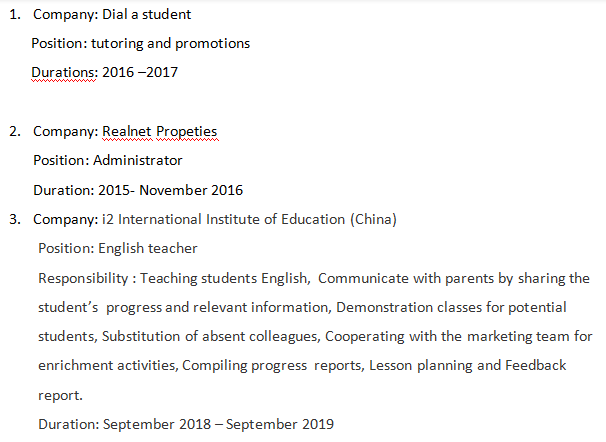Click the "September 2018 – September 2019" duration
Viewport: 606px width, 442px height.
(x=218, y=424)
